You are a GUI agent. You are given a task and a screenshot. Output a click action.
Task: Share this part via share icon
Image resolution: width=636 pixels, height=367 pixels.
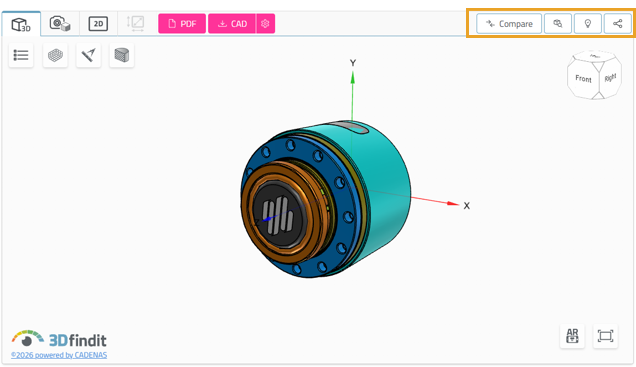617,24
